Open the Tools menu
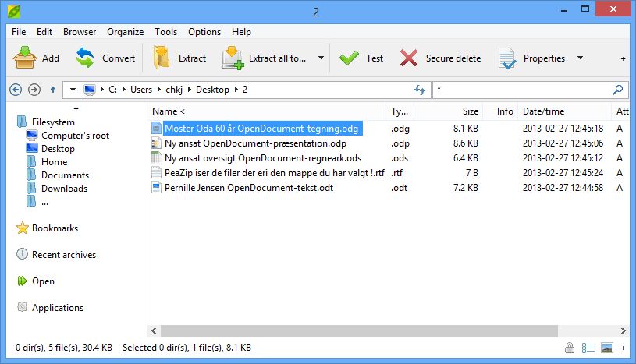 click(166, 32)
